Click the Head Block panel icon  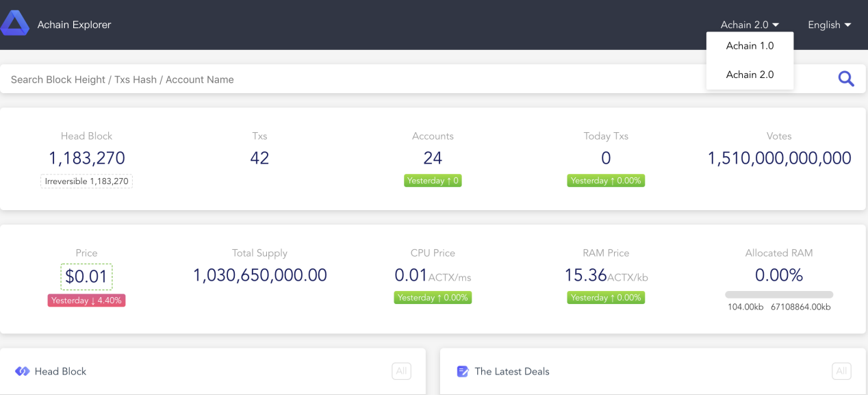click(22, 371)
